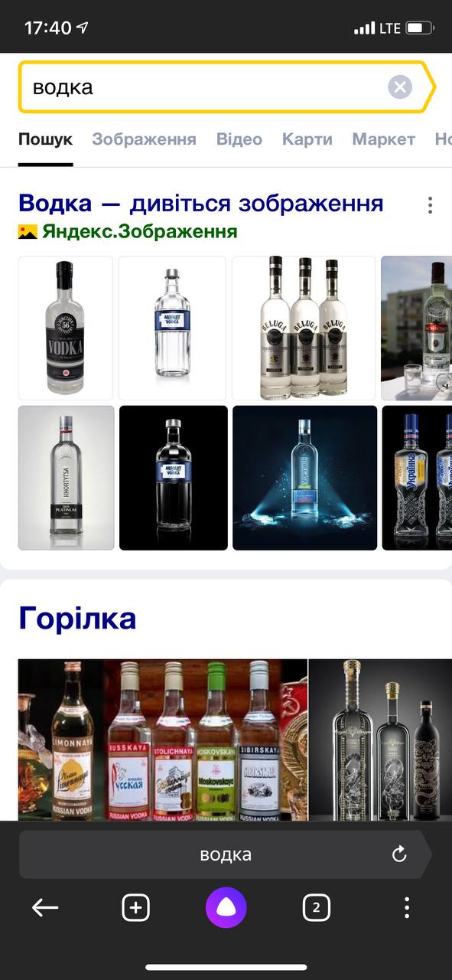Open the Khortytsa Platinum bottle thumbnail
Screen dimensions: 452x980
(66, 478)
